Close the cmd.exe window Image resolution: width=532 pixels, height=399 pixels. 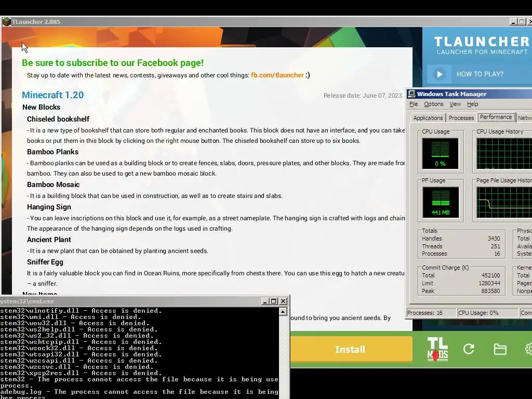[283, 301]
